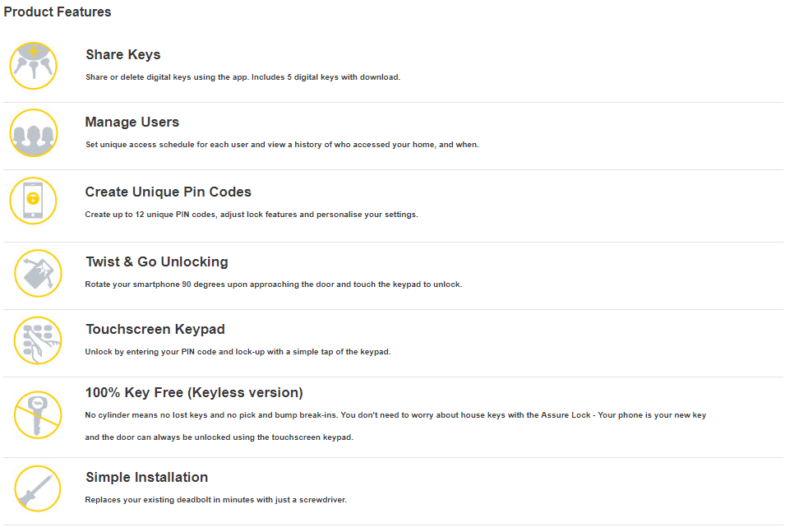Open the Simple Installation heading
This screenshot has height=532, width=785.
[x=147, y=478]
